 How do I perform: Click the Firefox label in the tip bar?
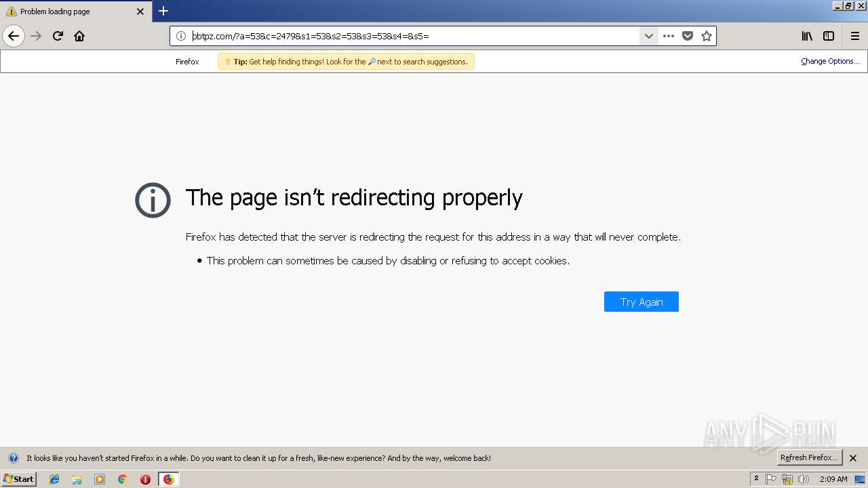coord(187,62)
